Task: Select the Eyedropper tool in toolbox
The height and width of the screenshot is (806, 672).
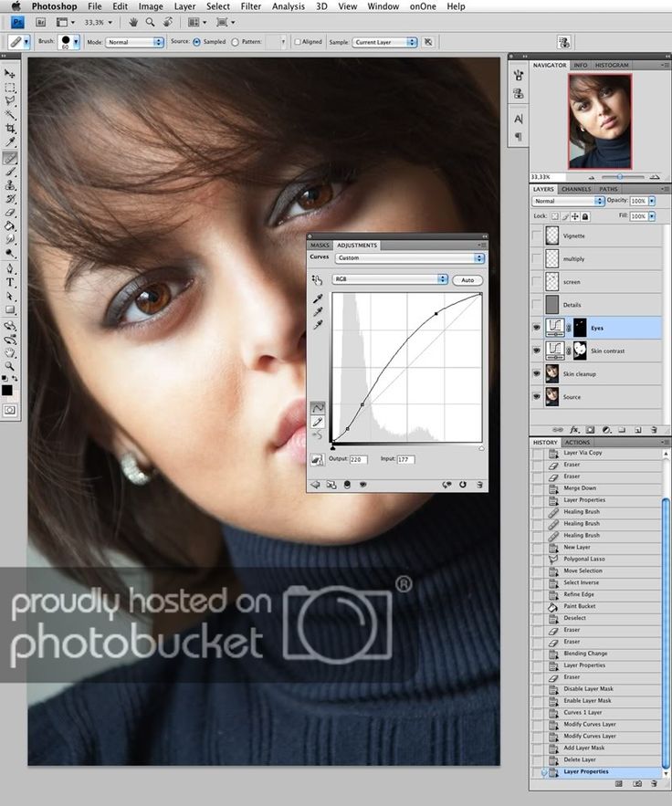Action: coord(10,141)
